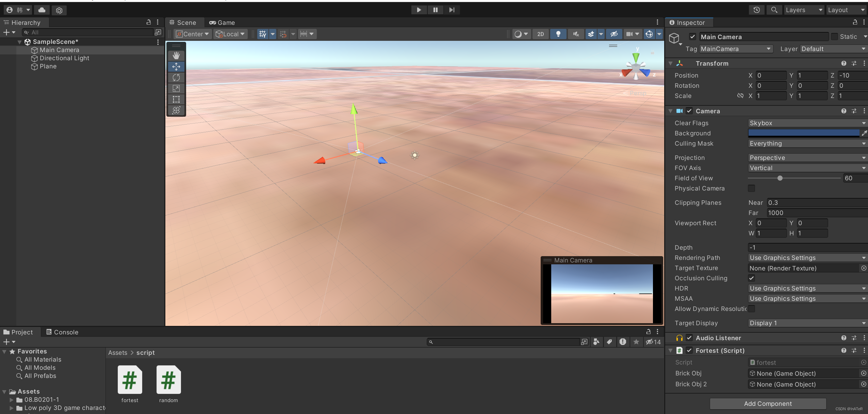Open the Clear Flags dropdown
Image resolution: width=868 pixels, height=414 pixels.
pos(806,123)
